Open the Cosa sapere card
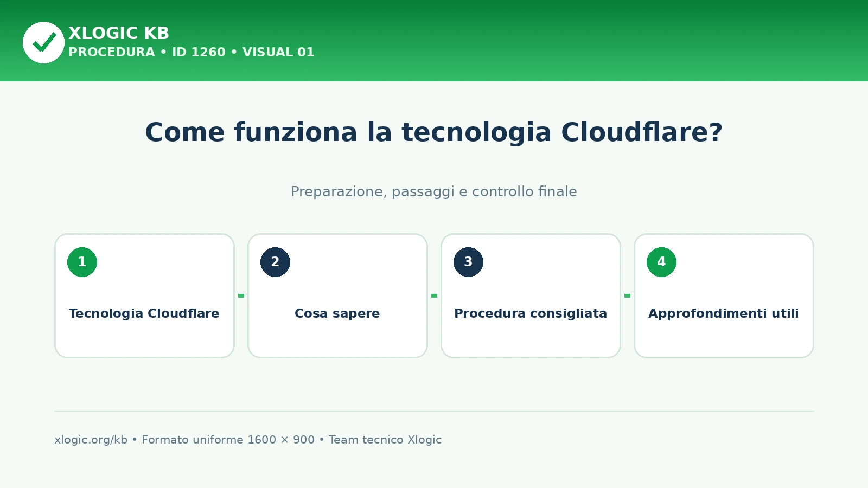868x488 pixels. tap(337, 296)
